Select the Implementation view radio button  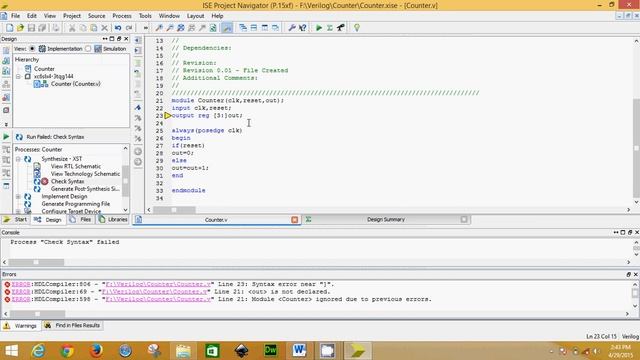coord(32,49)
